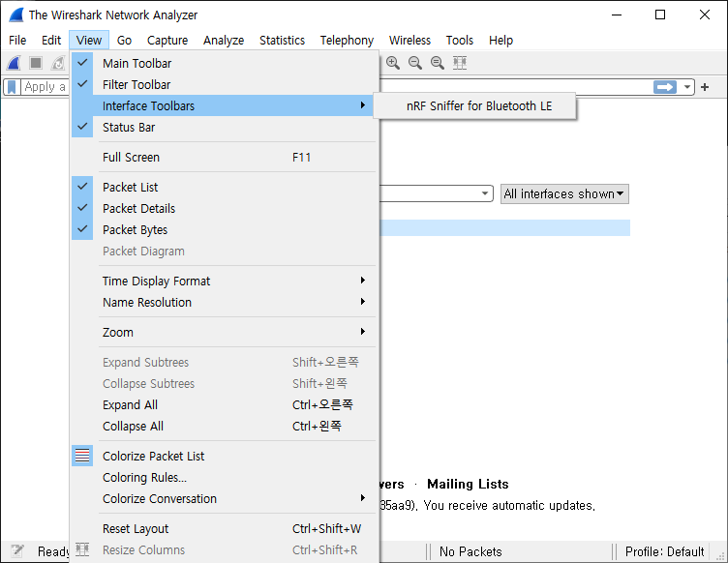Open the Capture menu
This screenshot has height=563, width=728.
(x=167, y=41)
